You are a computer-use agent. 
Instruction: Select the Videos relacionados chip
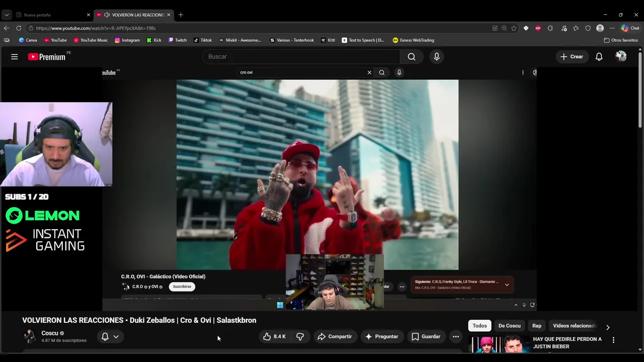(575, 326)
